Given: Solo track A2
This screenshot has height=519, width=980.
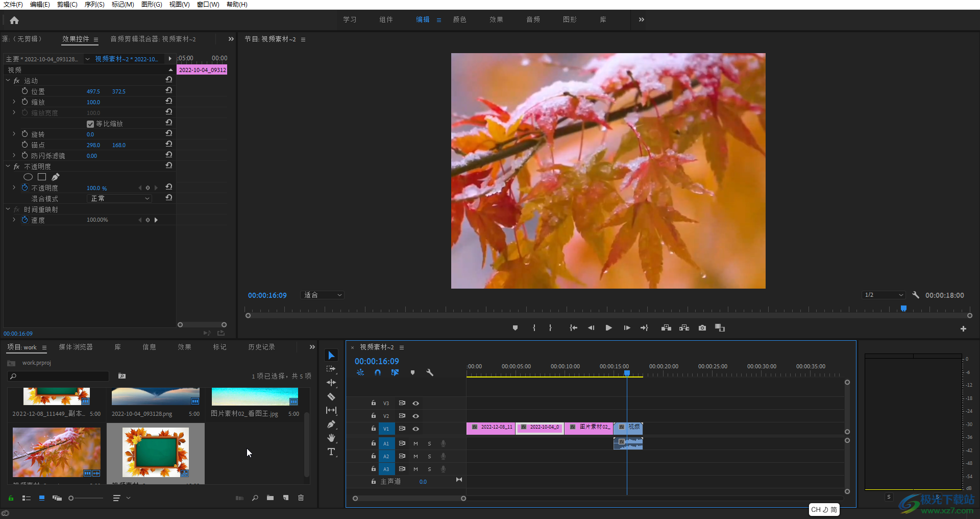Looking at the screenshot, I should click(429, 457).
